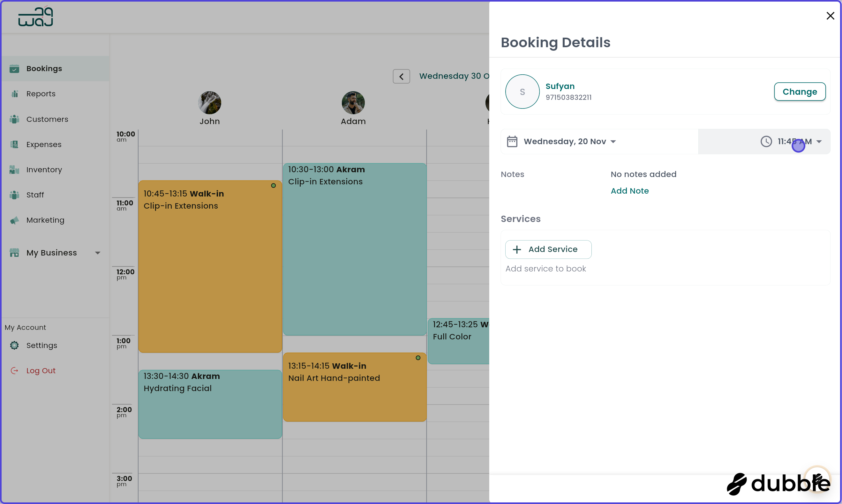Image resolution: width=842 pixels, height=504 pixels.
Task: Select Bookings in the sidebar
Action: tap(44, 68)
